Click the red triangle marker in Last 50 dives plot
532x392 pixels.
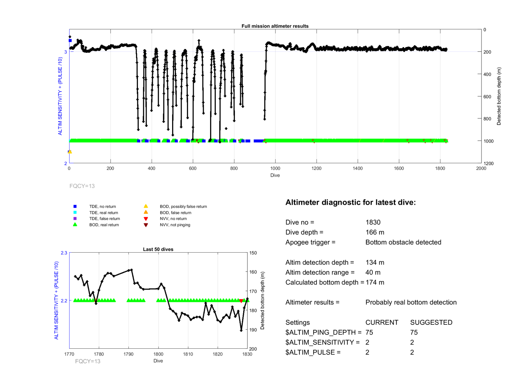click(241, 301)
